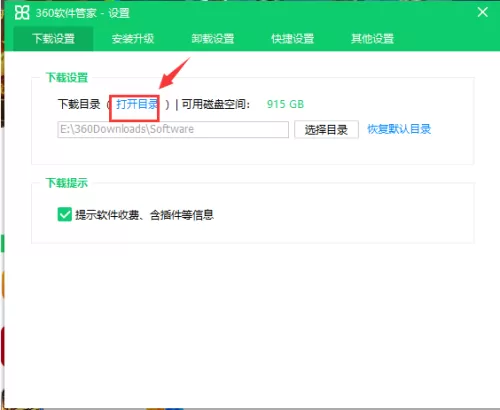Click the 915 GB free space value
Screen dimensions: 500x410
[x=285, y=104]
